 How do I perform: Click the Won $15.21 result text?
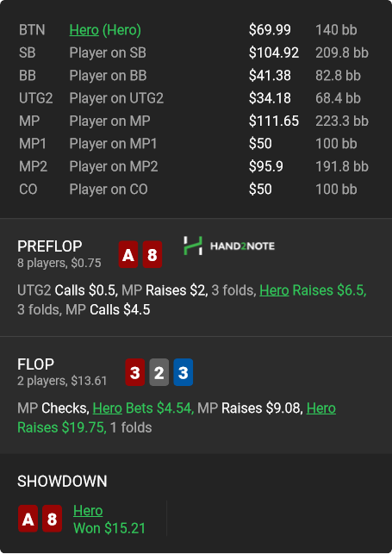pos(109,528)
